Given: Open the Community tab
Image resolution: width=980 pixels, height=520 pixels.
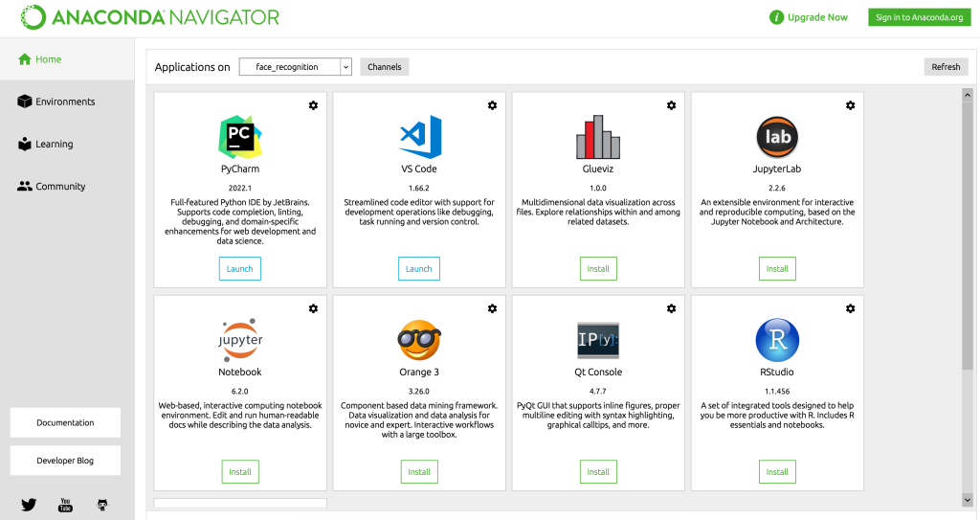Looking at the screenshot, I should (60, 186).
